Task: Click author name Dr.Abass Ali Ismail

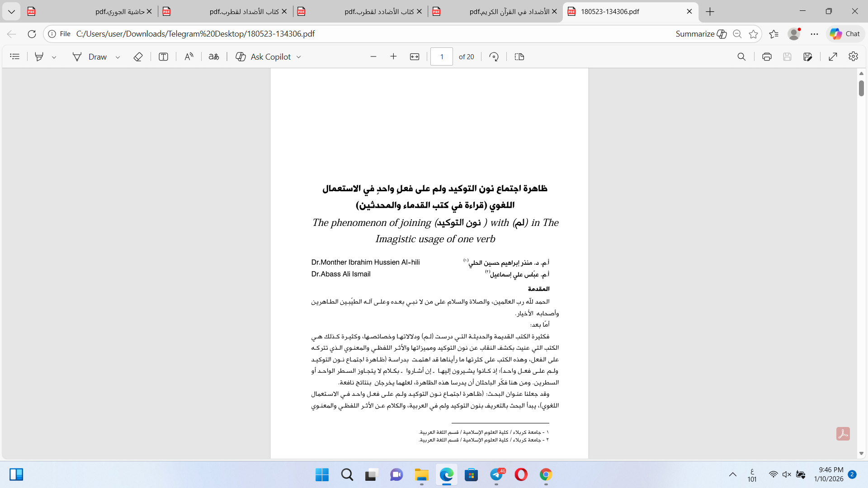Action: click(x=341, y=274)
